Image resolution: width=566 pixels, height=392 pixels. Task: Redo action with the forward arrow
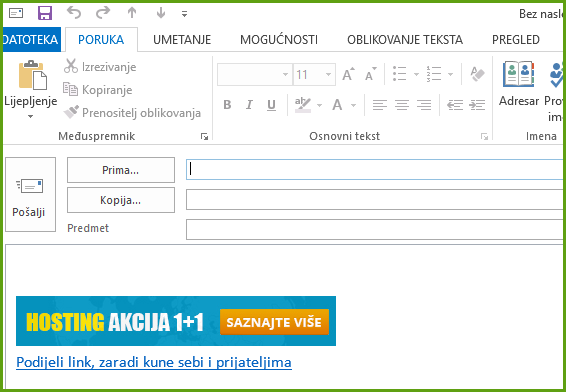(103, 13)
